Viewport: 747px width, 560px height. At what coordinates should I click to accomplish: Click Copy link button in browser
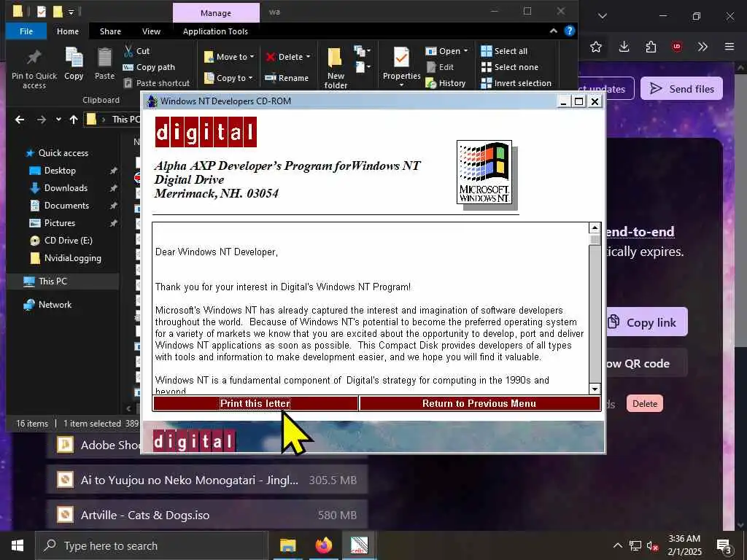click(648, 322)
